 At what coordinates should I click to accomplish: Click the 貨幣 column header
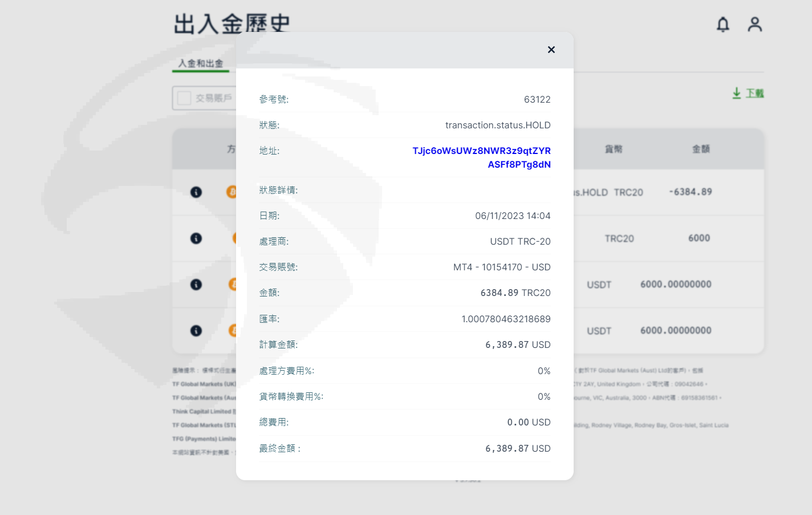(614, 149)
